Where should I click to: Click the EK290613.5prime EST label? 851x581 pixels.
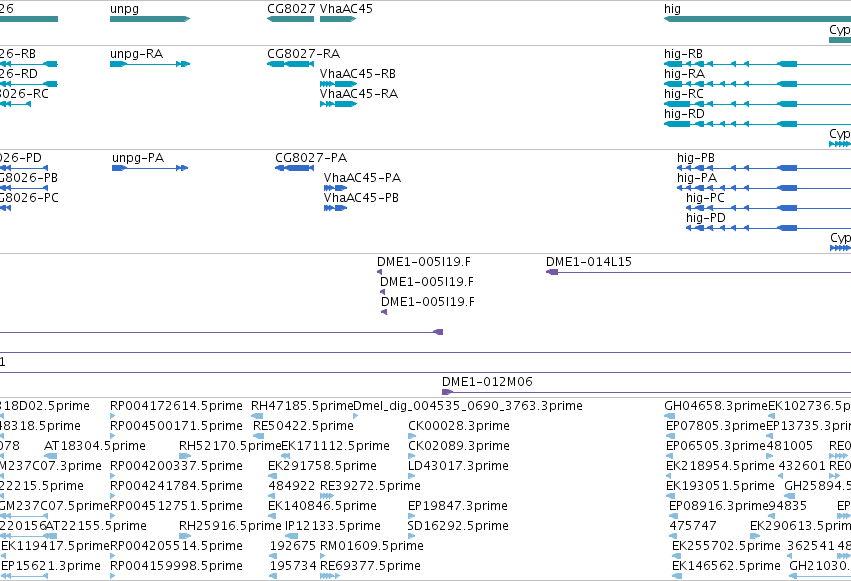[x=801, y=526]
